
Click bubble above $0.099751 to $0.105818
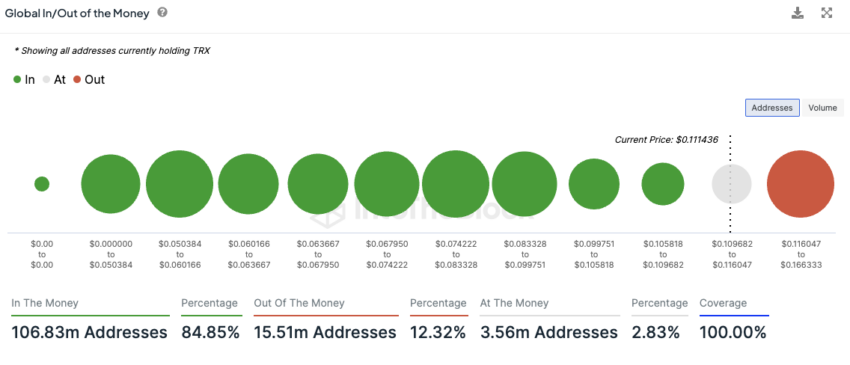(594, 184)
